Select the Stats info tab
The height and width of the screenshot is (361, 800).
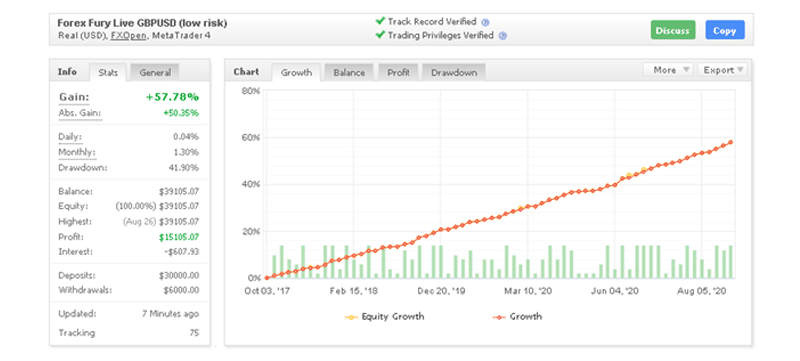108,72
